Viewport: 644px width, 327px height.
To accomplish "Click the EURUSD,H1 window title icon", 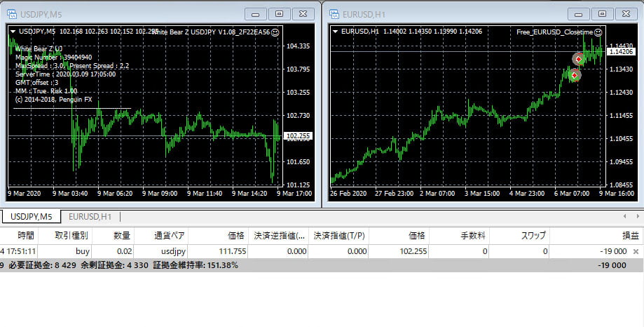I will pos(333,13).
